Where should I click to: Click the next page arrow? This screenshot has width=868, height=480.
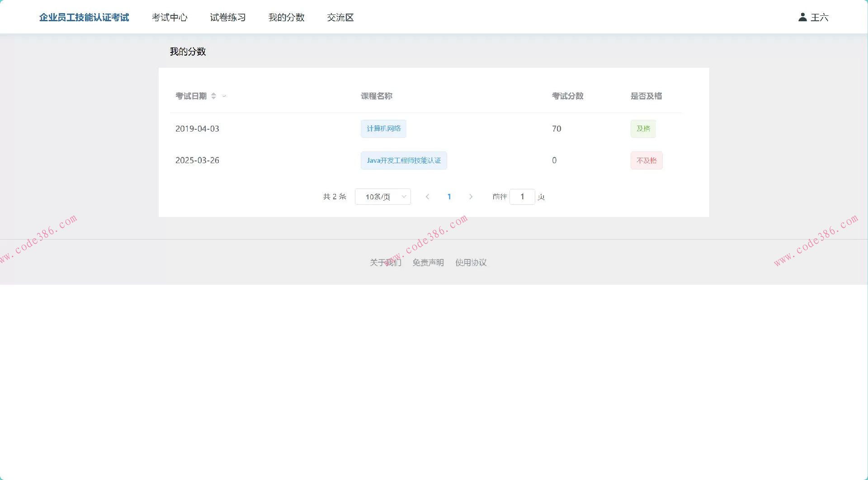[471, 197]
